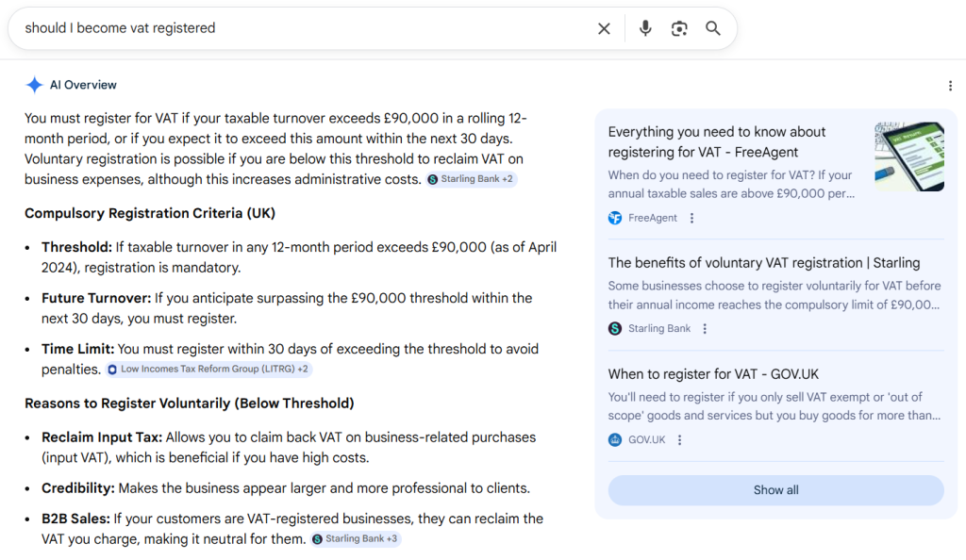Click the AI Overview sparkle icon
The height and width of the screenshot is (560, 966).
34,85
